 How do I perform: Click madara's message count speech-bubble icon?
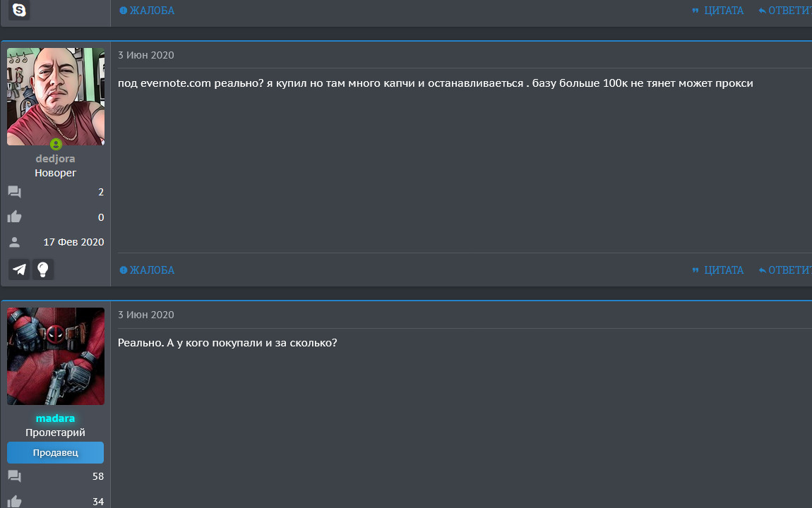pyautogui.click(x=15, y=476)
